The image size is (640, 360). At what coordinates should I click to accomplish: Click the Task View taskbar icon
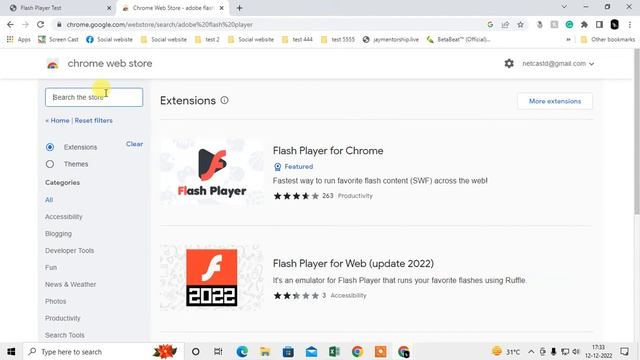coord(218,351)
